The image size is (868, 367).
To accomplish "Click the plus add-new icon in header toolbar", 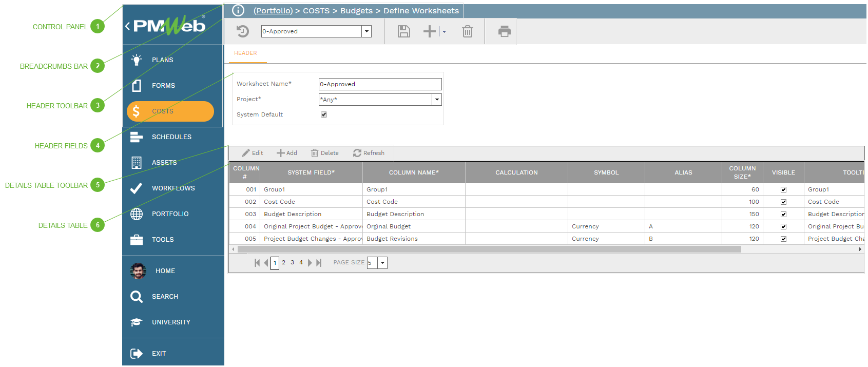I will [x=430, y=32].
